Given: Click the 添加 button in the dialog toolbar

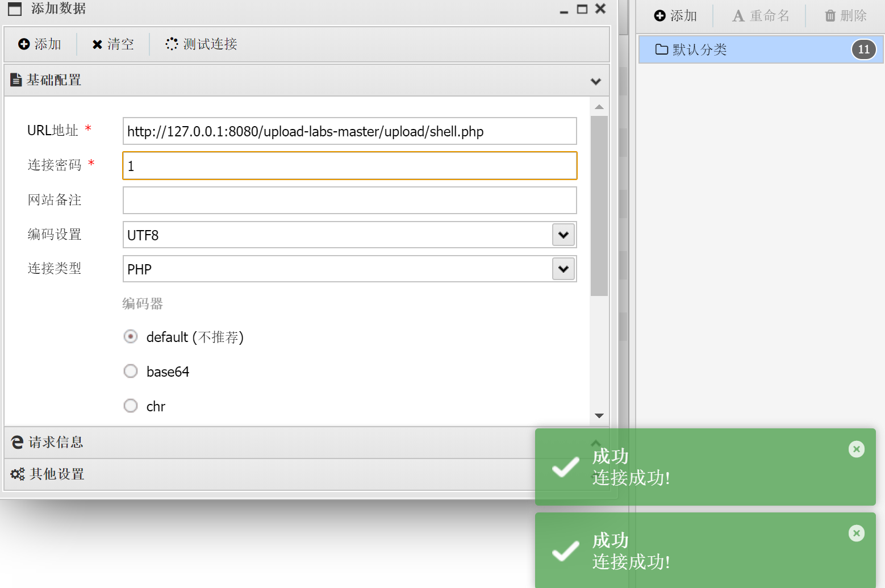Looking at the screenshot, I should tap(40, 44).
